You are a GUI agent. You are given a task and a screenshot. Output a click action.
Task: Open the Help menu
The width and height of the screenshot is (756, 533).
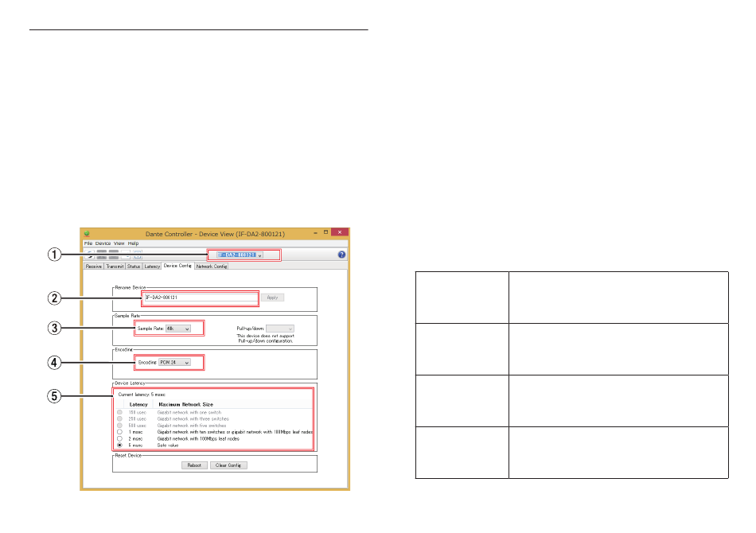point(133,243)
